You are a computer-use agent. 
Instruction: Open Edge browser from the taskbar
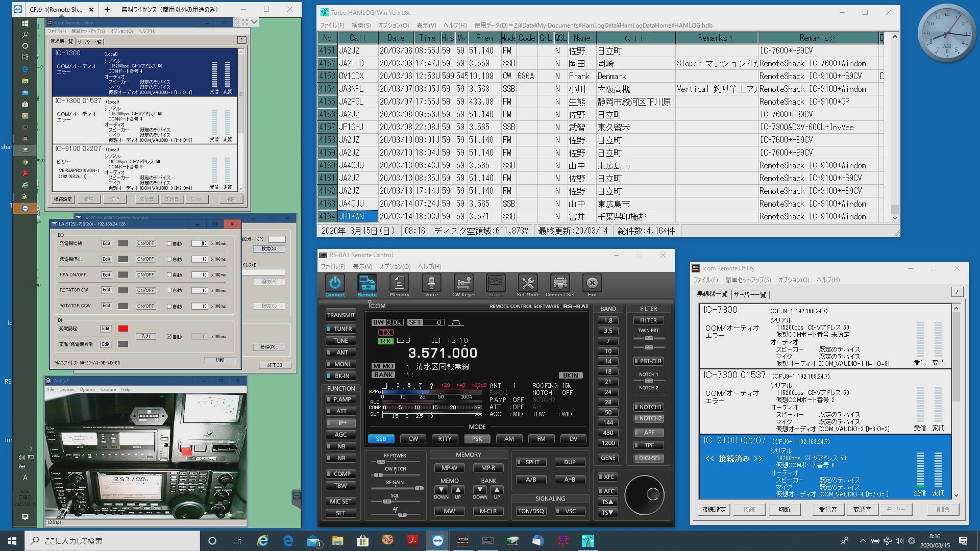288,541
